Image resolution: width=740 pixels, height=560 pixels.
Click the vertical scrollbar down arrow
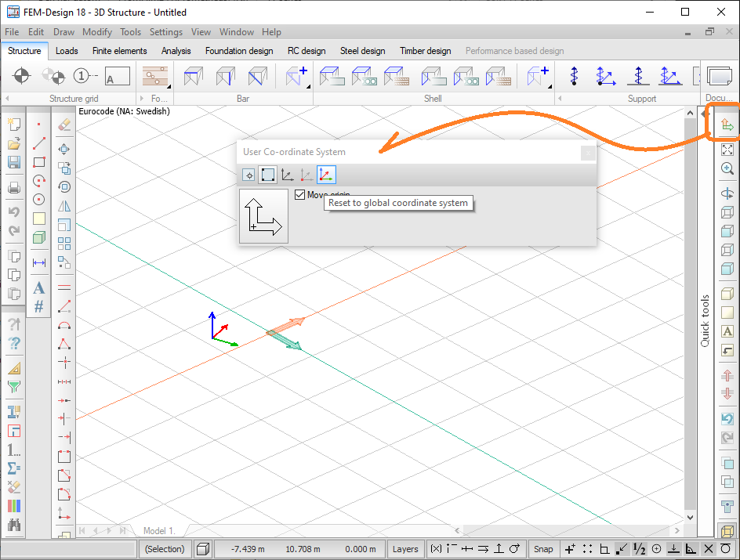click(x=690, y=517)
